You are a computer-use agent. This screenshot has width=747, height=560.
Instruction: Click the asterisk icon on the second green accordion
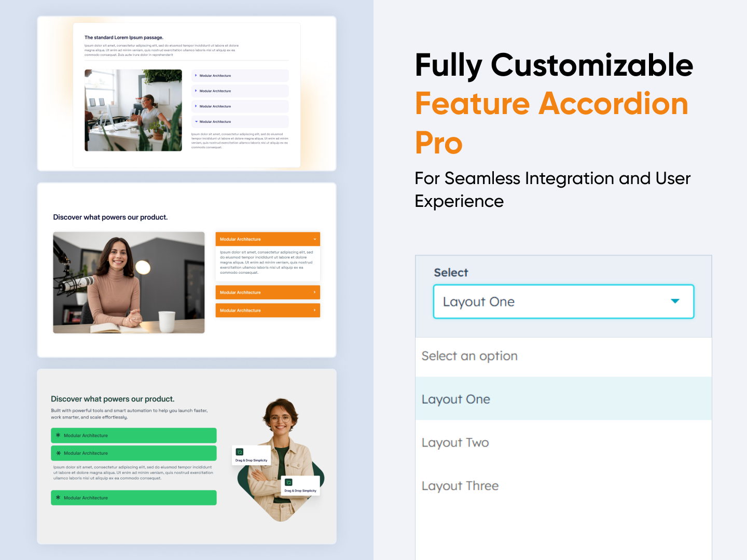(58, 453)
